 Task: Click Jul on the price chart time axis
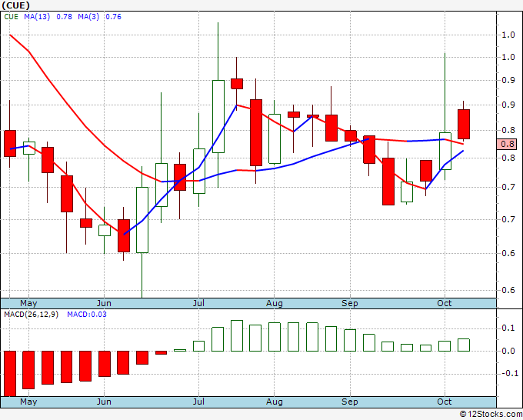click(198, 303)
